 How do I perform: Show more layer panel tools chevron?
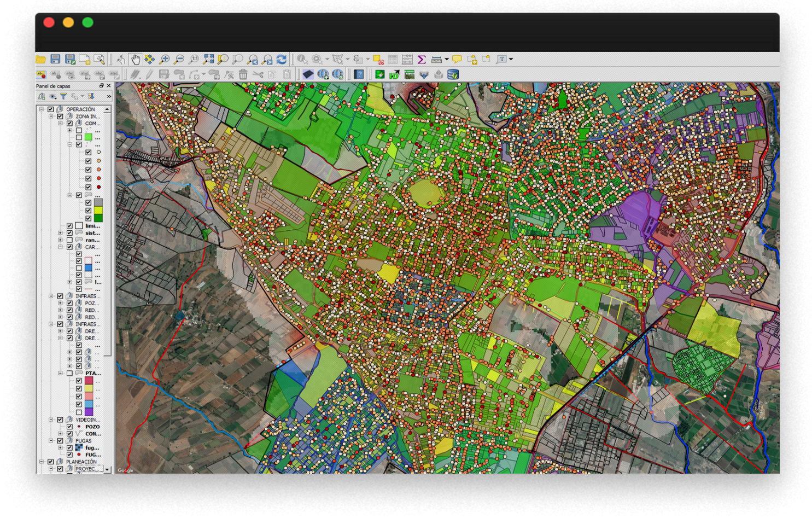click(109, 96)
